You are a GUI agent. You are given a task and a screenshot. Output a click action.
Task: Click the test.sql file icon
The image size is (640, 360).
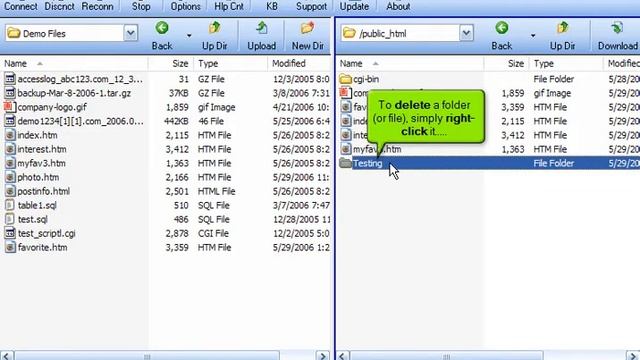(x=10, y=219)
